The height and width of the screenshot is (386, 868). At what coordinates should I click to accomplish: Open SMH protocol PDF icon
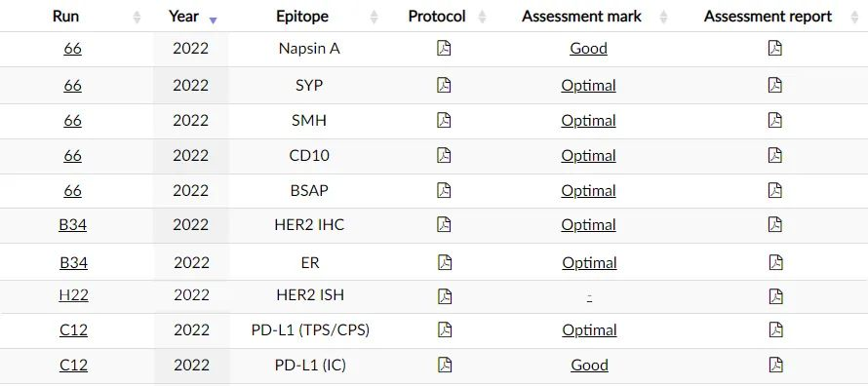point(444,120)
